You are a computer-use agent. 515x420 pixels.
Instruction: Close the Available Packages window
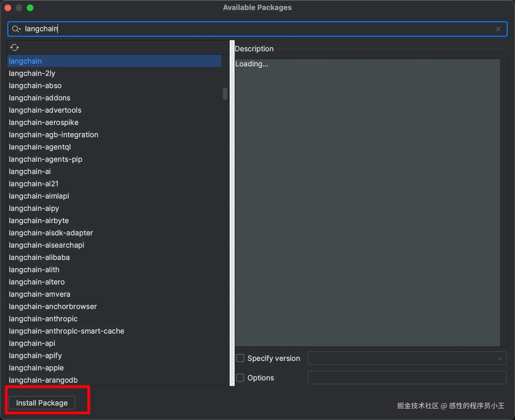8,8
